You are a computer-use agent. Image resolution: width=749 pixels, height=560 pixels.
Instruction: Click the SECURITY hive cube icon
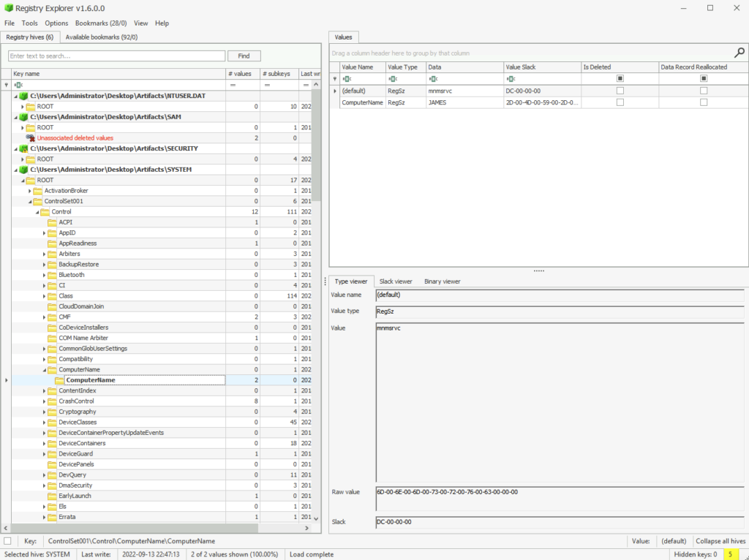[23, 148]
